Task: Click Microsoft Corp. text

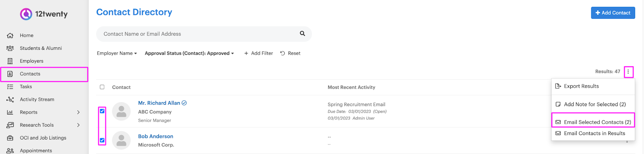Action: coord(156,145)
